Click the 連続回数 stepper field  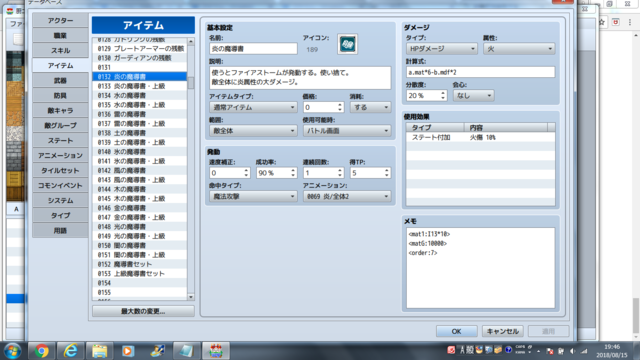(x=323, y=173)
